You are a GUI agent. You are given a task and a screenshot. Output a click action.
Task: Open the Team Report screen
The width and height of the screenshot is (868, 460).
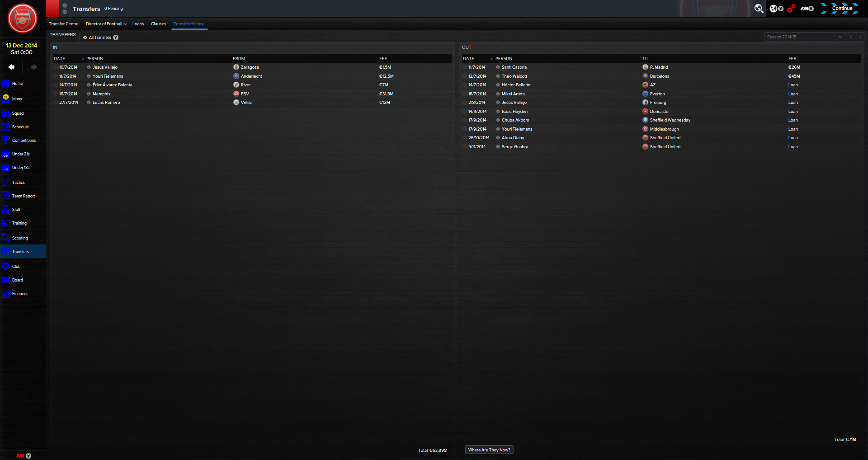(x=23, y=196)
